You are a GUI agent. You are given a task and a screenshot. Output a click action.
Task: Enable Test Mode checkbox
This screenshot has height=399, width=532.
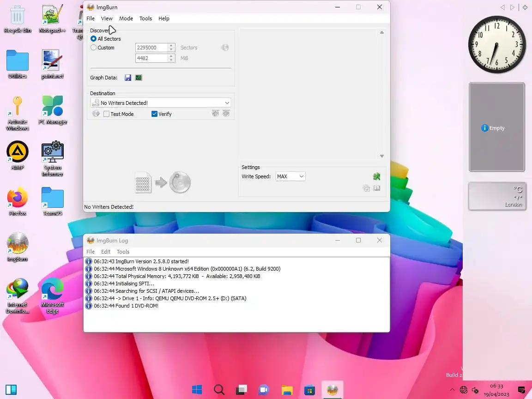pyautogui.click(x=118, y=114)
